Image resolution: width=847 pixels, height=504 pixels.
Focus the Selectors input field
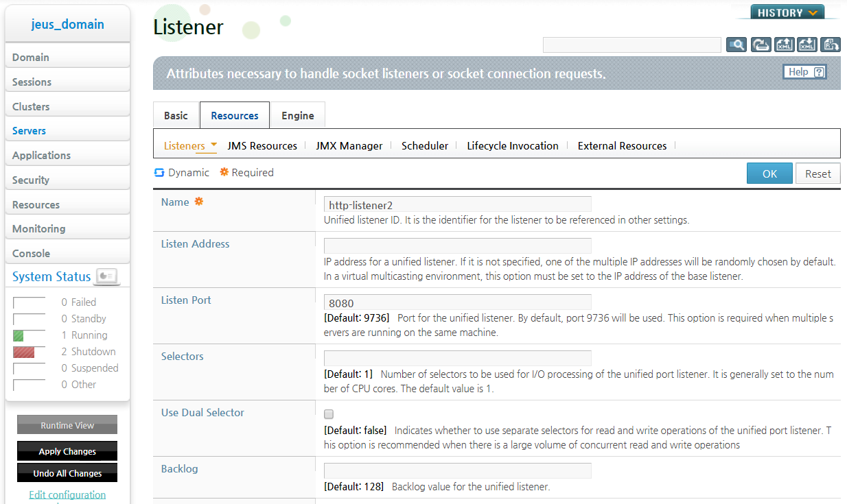457,358
